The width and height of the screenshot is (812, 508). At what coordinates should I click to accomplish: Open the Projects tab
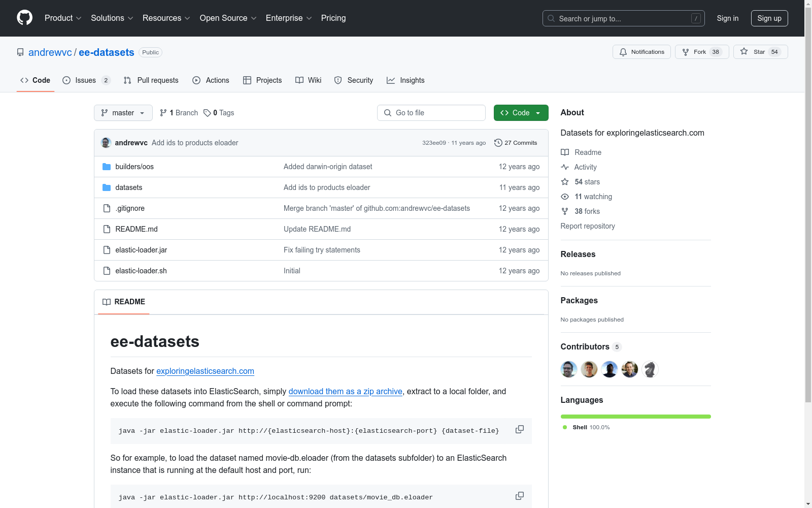[x=262, y=80]
